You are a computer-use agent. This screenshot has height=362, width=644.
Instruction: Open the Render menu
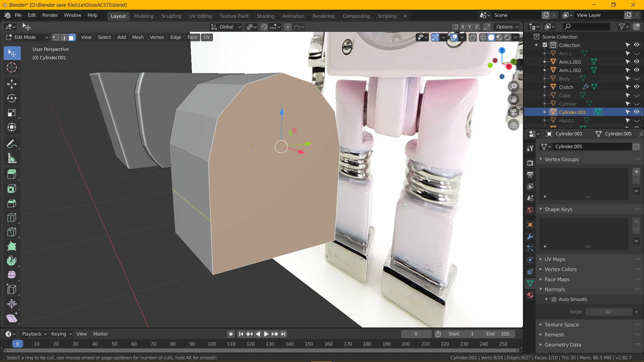click(x=50, y=15)
